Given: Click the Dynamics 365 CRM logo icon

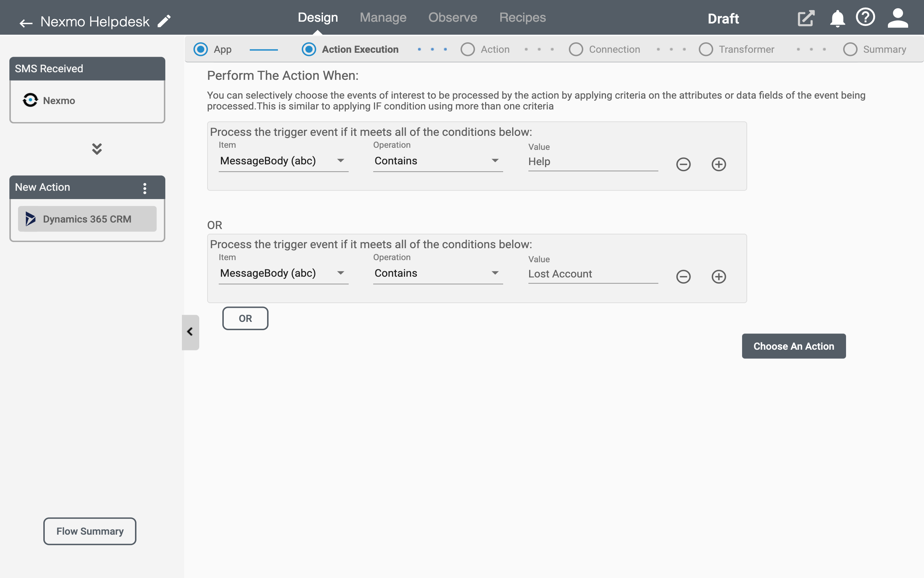Looking at the screenshot, I should point(30,219).
